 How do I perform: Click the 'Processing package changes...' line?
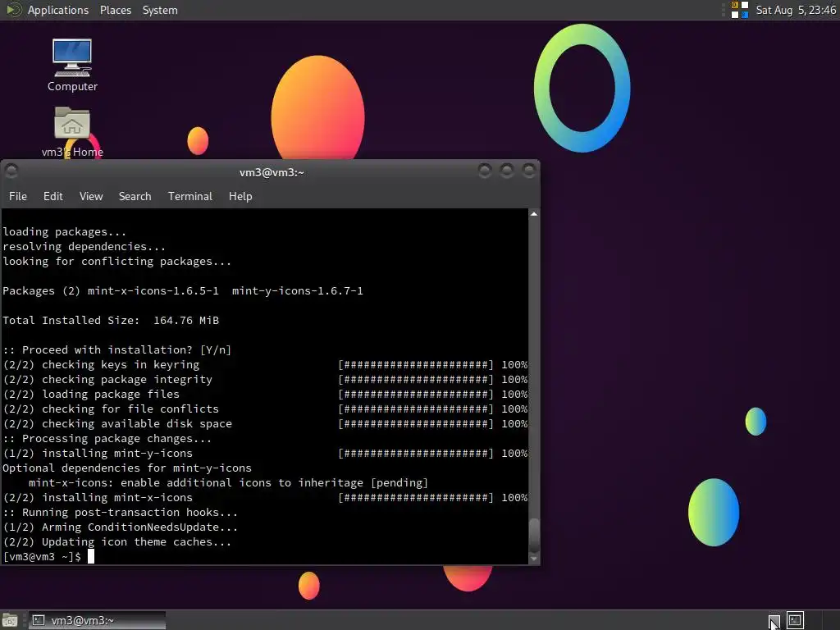point(107,438)
